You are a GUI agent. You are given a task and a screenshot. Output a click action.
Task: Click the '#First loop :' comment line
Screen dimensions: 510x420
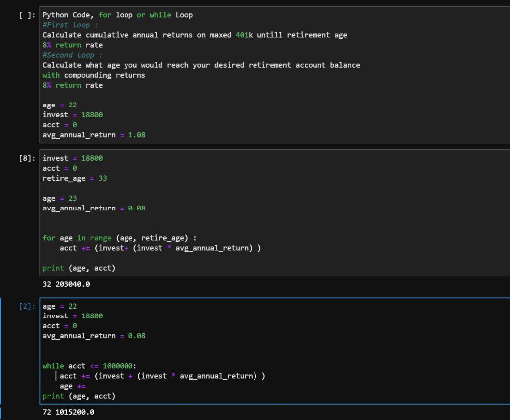click(x=70, y=25)
